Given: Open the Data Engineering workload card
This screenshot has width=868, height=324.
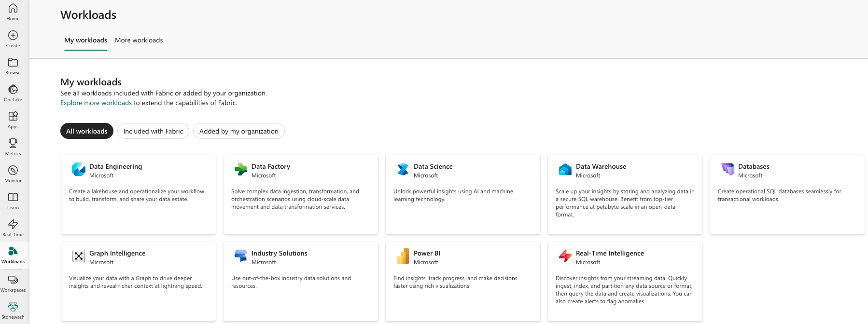Looking at the screenshot, I should (138, 194).
